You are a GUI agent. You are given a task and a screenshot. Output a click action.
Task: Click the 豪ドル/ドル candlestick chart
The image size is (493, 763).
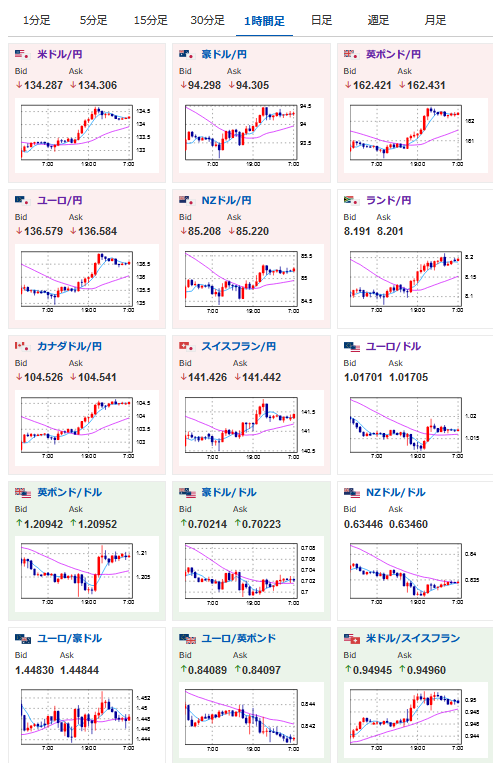point(251,573)
